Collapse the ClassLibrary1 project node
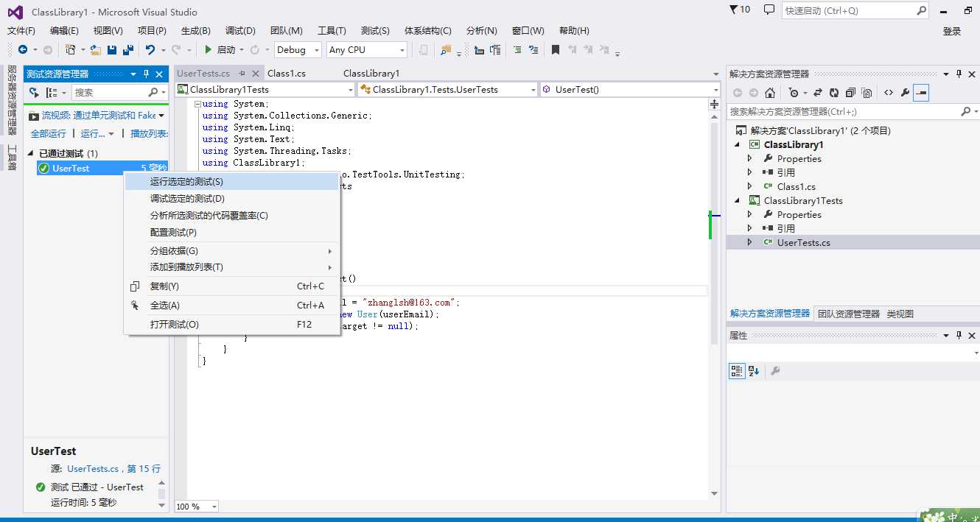This screenshot has height=522, width=980. [738, 144]
